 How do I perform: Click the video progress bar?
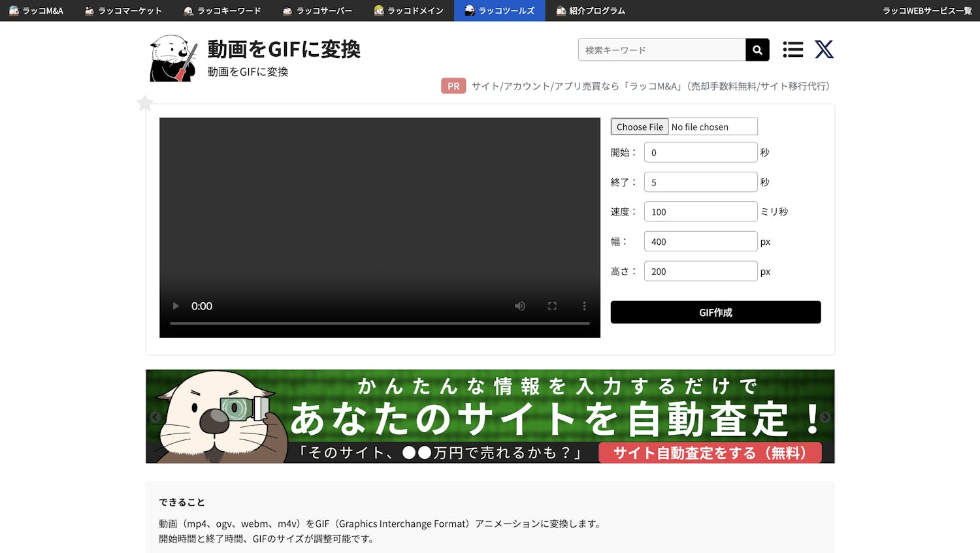(380, 323)
